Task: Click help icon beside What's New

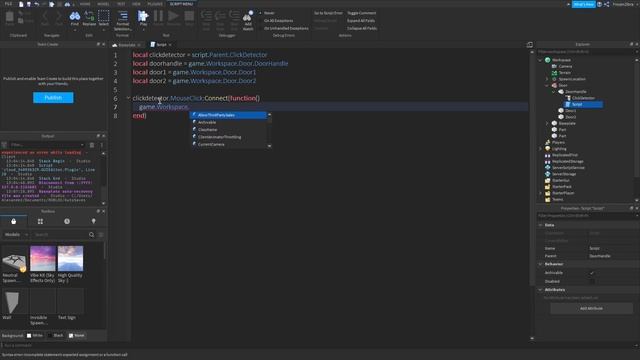Action: coord(600,4)
